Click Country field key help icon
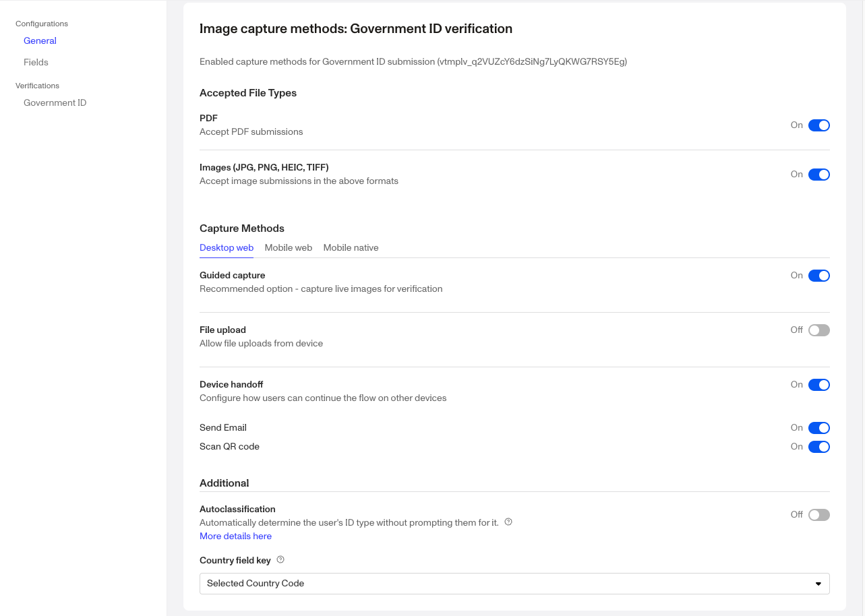The image size is (865, 616). (x=280, y=559)
